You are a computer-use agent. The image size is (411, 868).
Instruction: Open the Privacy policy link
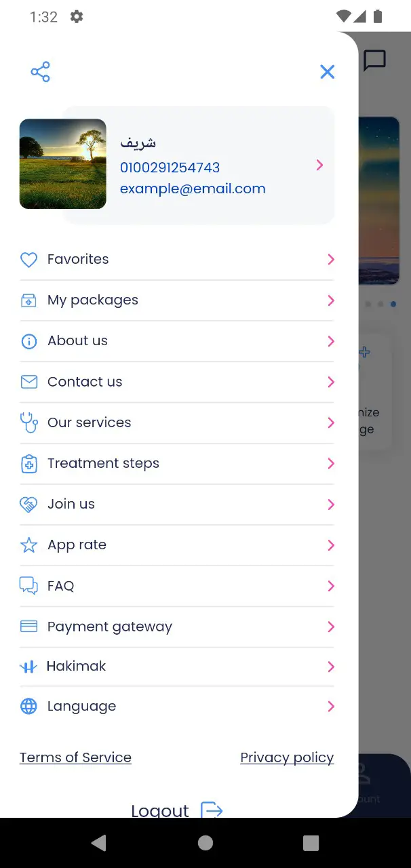click(287, 757)
